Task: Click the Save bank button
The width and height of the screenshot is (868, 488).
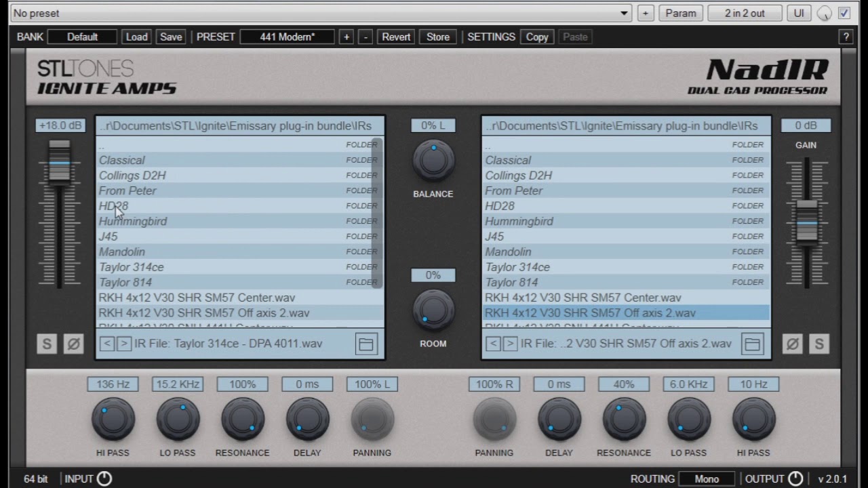Action: (x=171, y=37)
